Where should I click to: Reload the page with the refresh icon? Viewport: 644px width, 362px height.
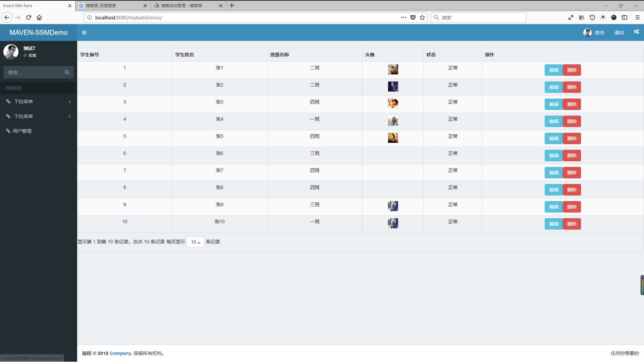29,18
